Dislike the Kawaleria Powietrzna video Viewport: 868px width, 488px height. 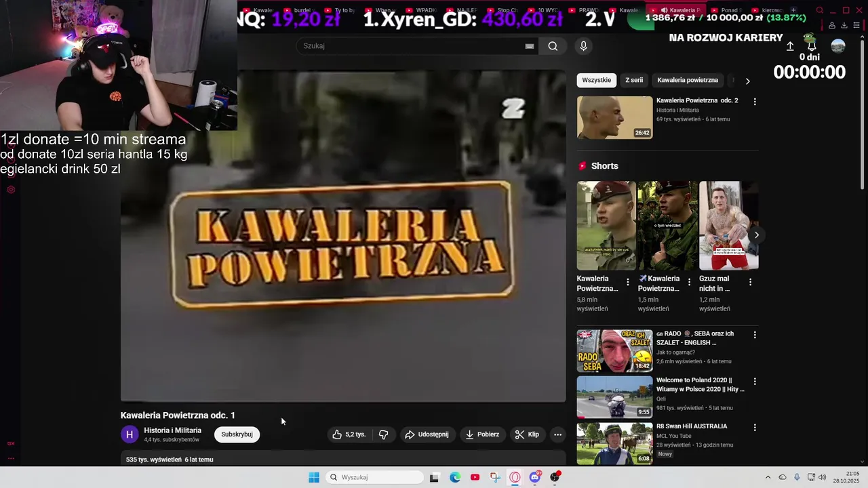coord(383,434)
